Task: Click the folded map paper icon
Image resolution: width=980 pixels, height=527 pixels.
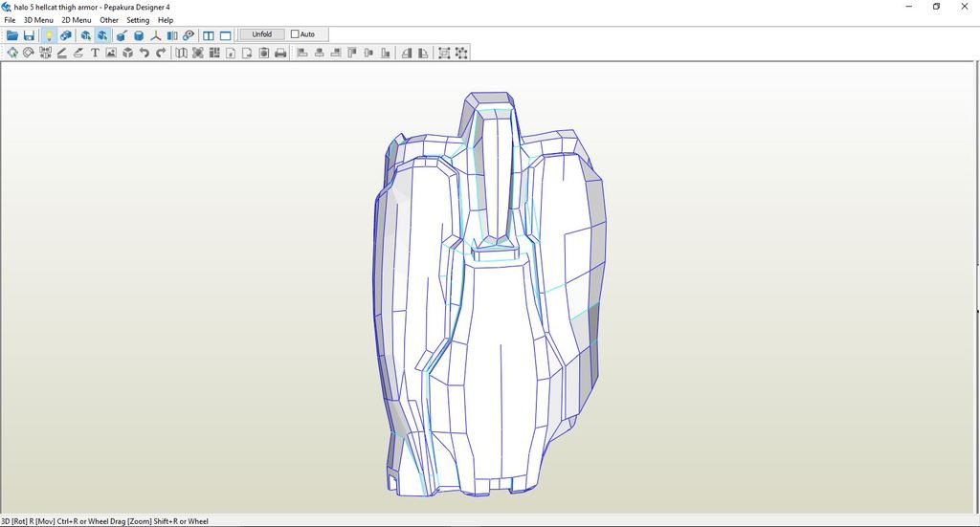Action: (x=181, y=53)
